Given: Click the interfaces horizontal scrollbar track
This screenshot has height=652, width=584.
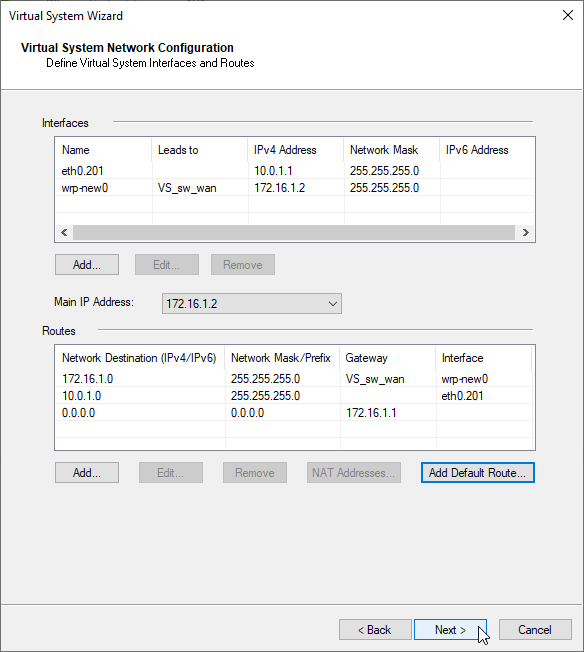Looking at the screenshot, I should [x=294, y=232].
